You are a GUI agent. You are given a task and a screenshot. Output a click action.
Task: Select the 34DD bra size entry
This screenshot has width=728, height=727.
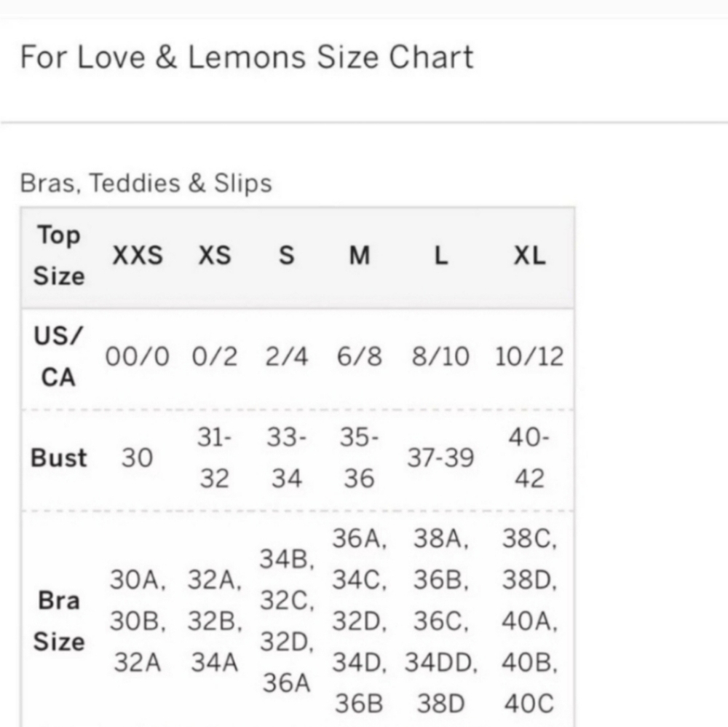coord(440,663)
